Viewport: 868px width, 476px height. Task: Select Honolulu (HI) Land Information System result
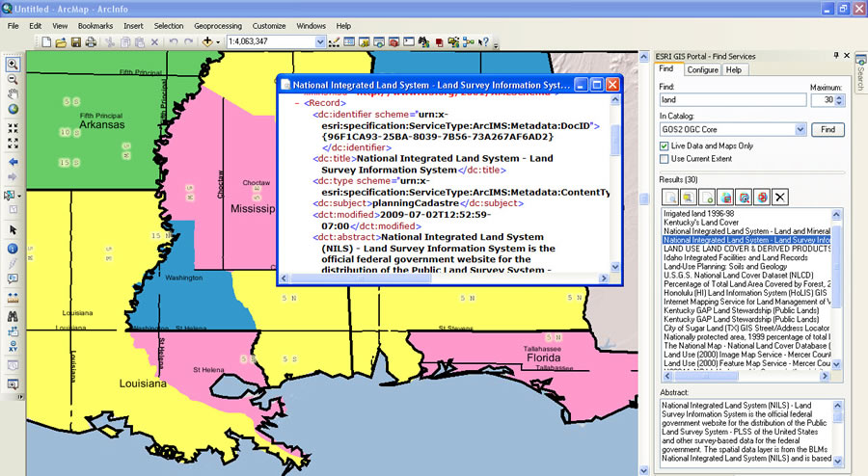point(746,293)
